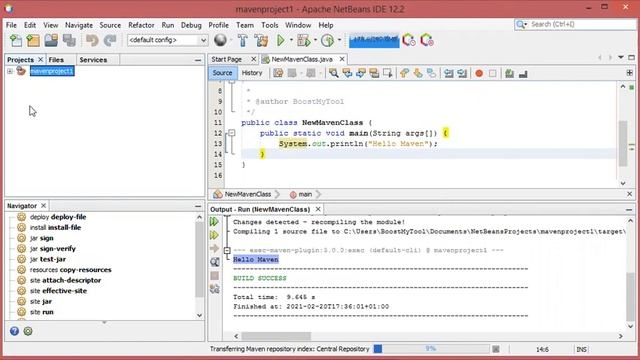Open the Profile Project dropdown arrow
Image resolution: width=640 pixels, height=360 pixels.
(x=339, y=40)
